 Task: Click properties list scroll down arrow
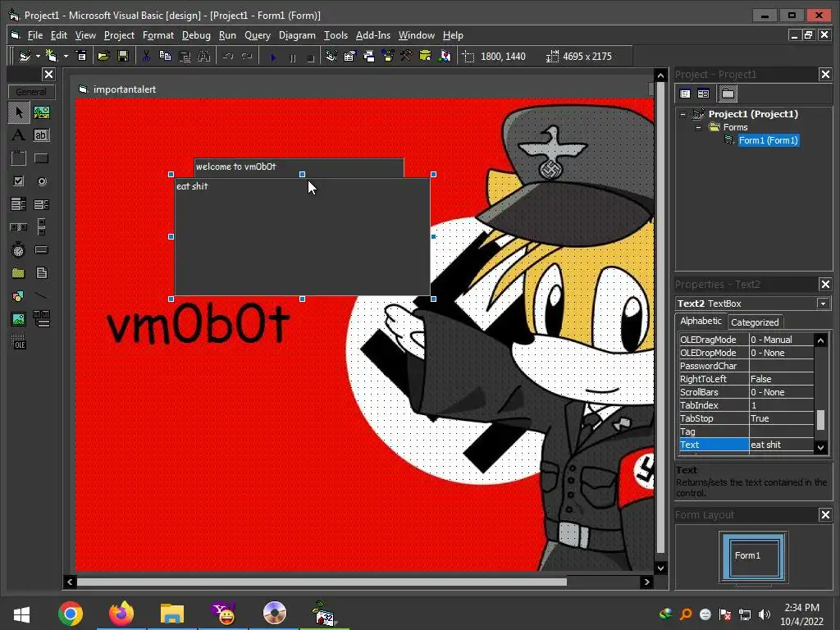(x=820, y=447)
